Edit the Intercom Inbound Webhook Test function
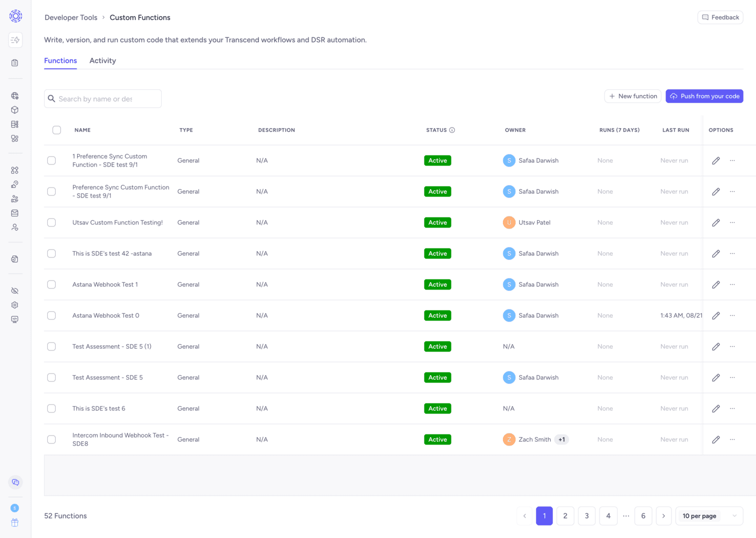Screen dimensions: 756x538 716,440
